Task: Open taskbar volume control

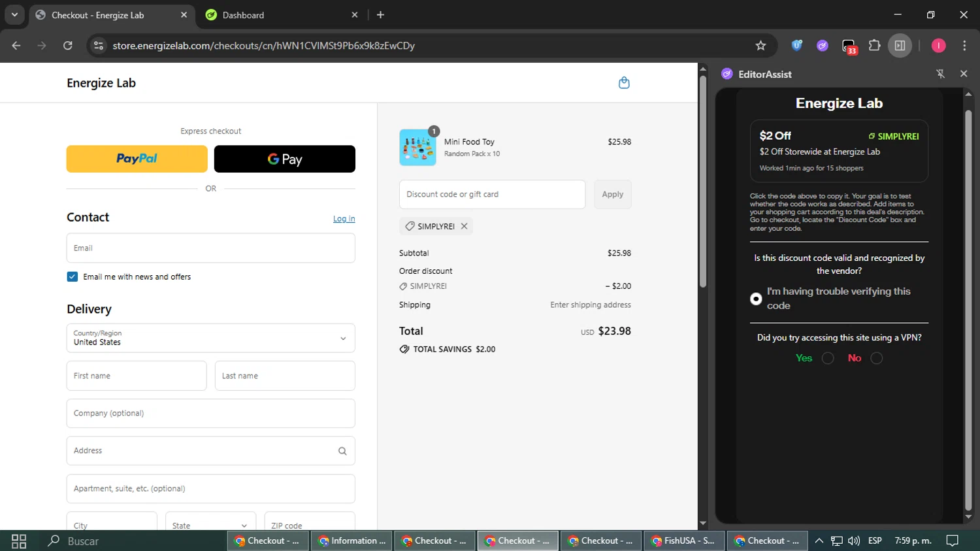Action: [854, 541]
